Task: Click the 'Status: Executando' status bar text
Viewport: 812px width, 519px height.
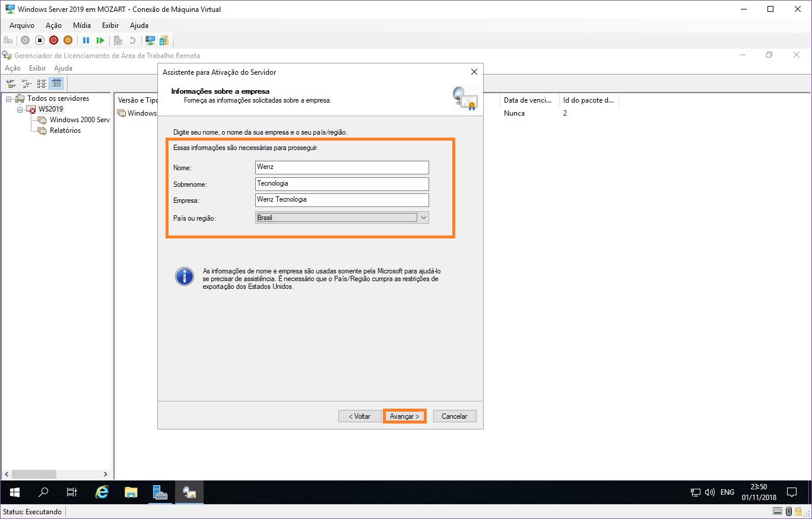Action: coord(32,512)
